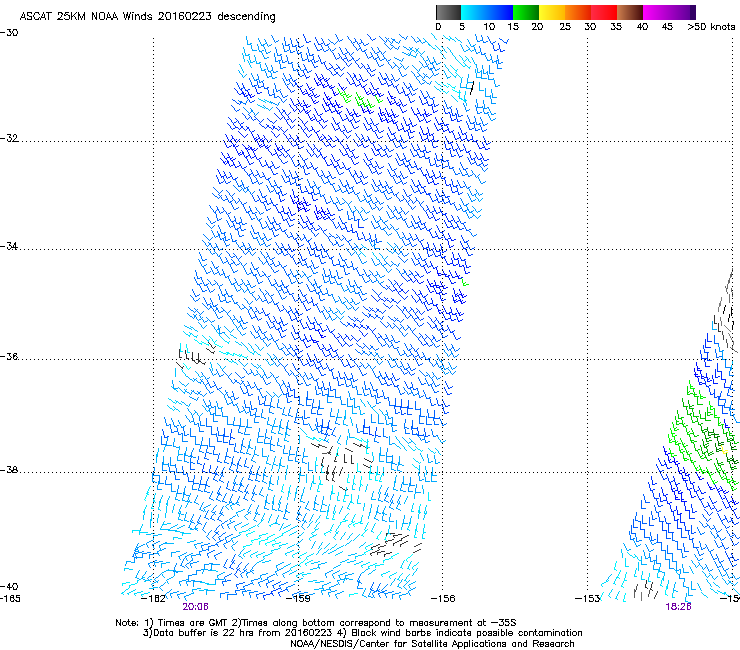Image resolution: width=740 pixels, height=650 pixels.
Task: Click the '40' legend scale label
Action: [642, 26]
